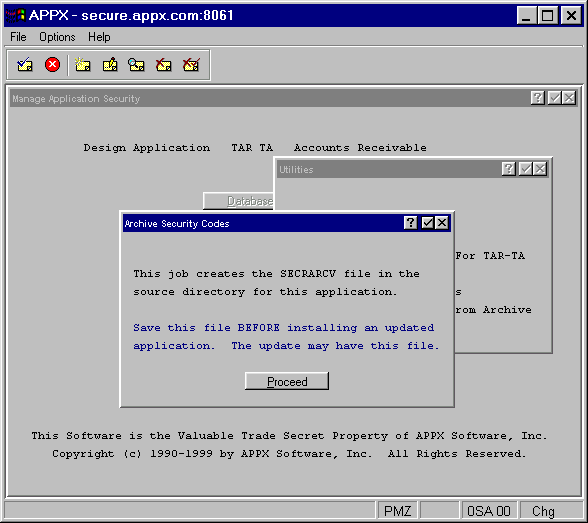Click the Proceed button
588x523 pixels.
coord(287,381)
